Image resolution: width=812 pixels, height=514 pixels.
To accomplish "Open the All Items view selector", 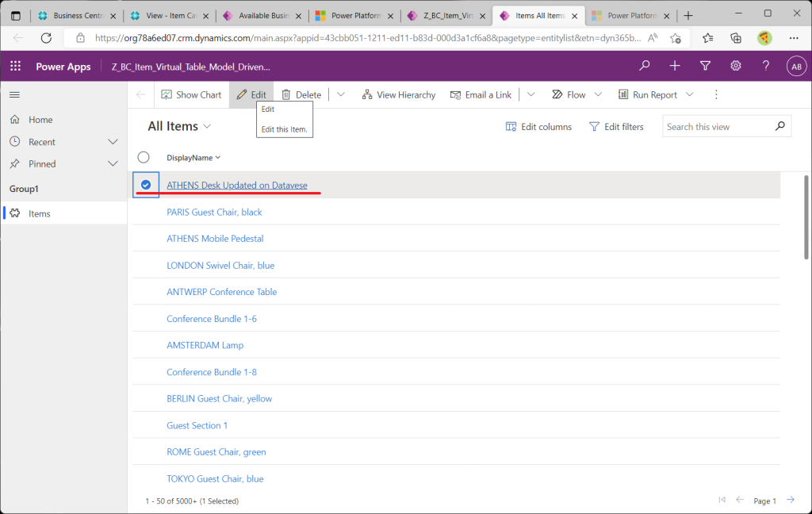I will point(179,126).
